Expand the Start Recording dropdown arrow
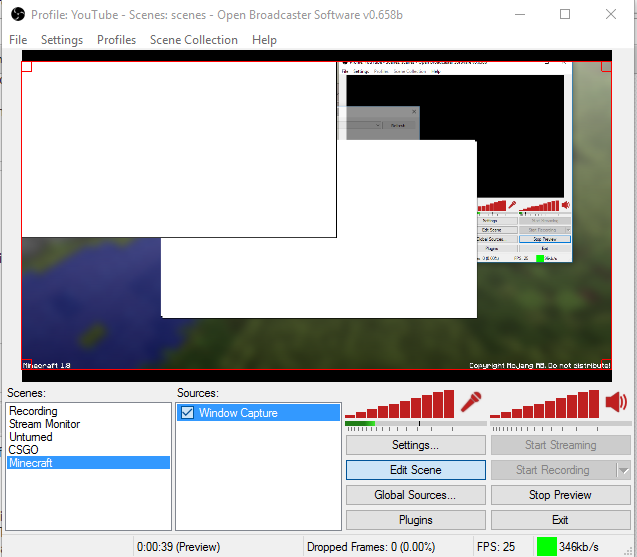This screenshot has width=637, height=557. click(624, 470)
